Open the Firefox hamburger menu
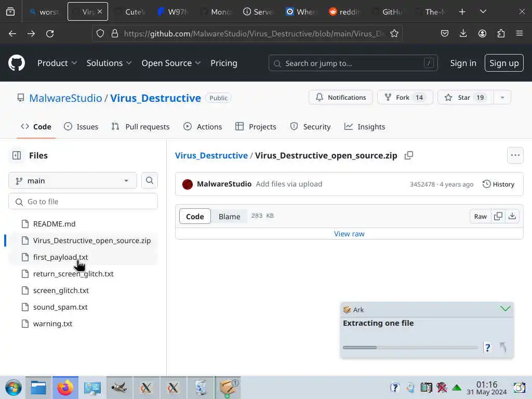 [520, 33]
